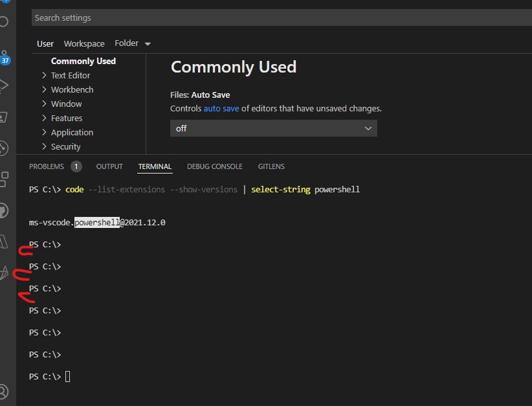Switch to the GITLENS panel tab
532x406 pixels.
[x=271, y=166]
